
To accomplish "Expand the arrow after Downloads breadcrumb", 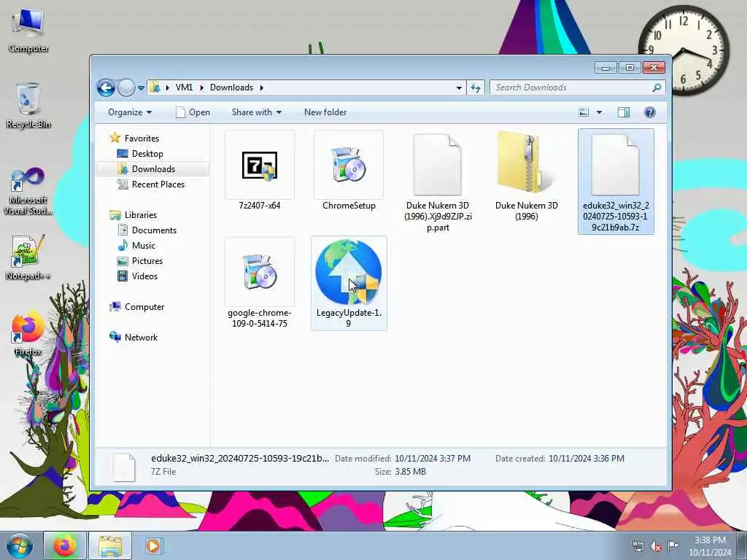I will tap(262, 87).
